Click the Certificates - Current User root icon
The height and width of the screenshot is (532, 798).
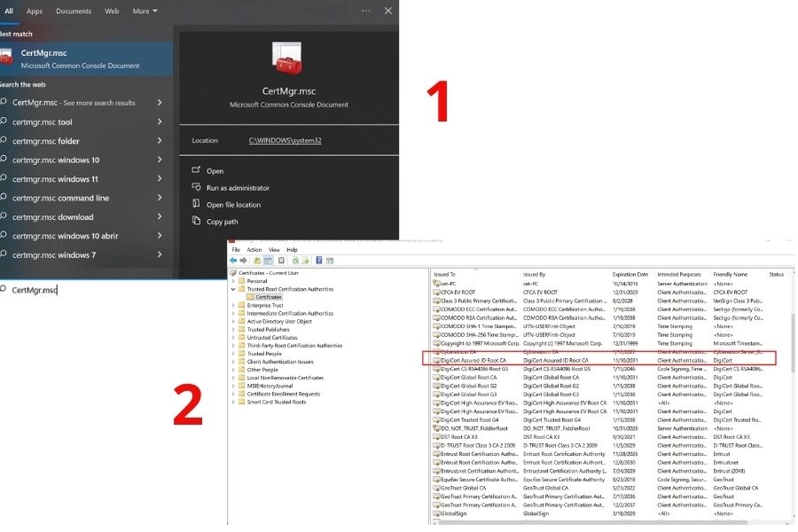(x=233, y=273)
